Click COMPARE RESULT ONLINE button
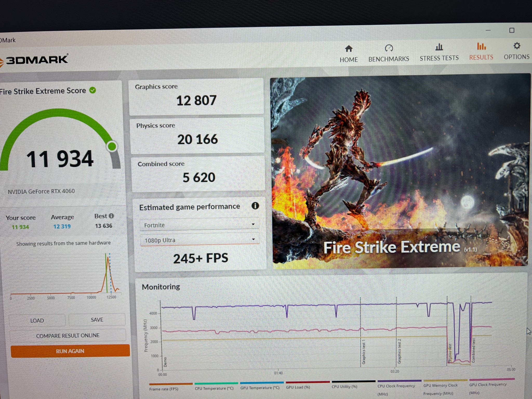This screenshot has height=399, width=532. tap(68, 336)
